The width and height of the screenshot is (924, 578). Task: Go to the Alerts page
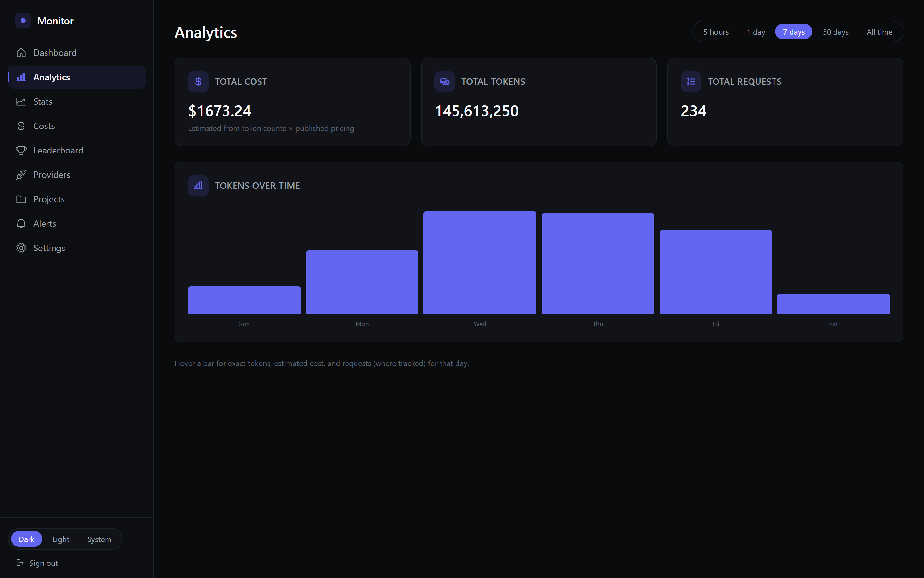(x=76, y=223)
